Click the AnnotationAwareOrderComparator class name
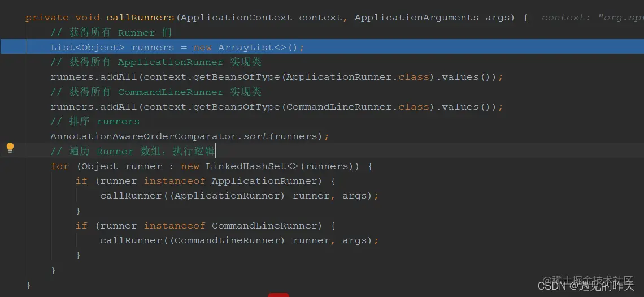 pyautogui.click(x=144, y=136)
